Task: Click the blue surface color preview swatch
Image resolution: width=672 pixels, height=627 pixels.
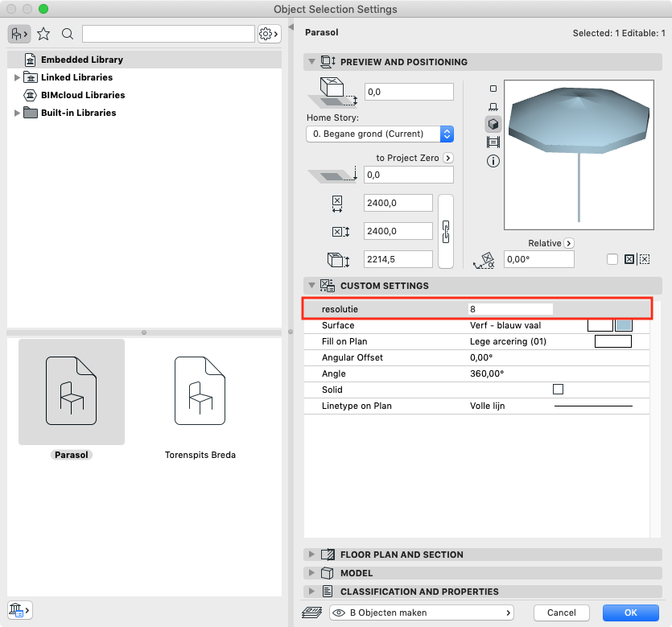Action: click(624, 325)
